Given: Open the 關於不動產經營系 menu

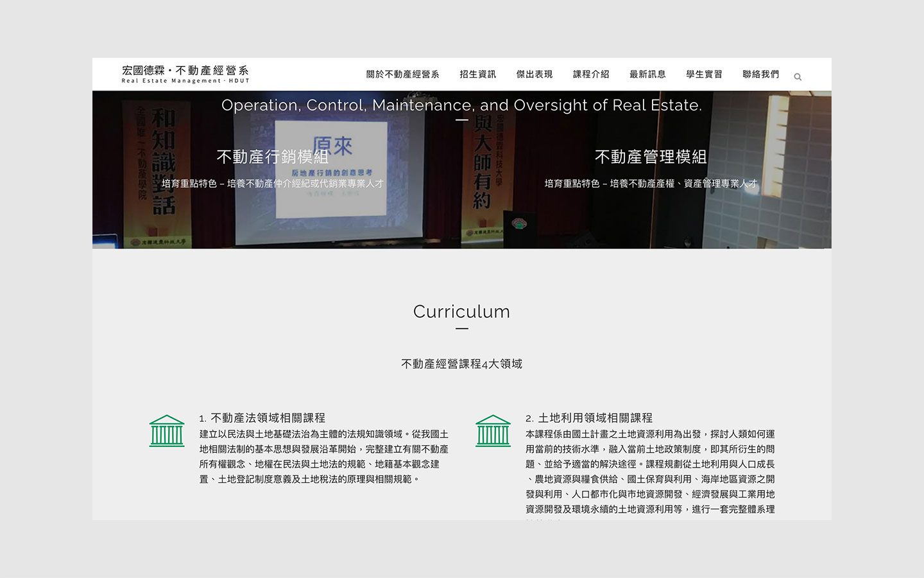Looking at the screenshot, I should 402,74.
